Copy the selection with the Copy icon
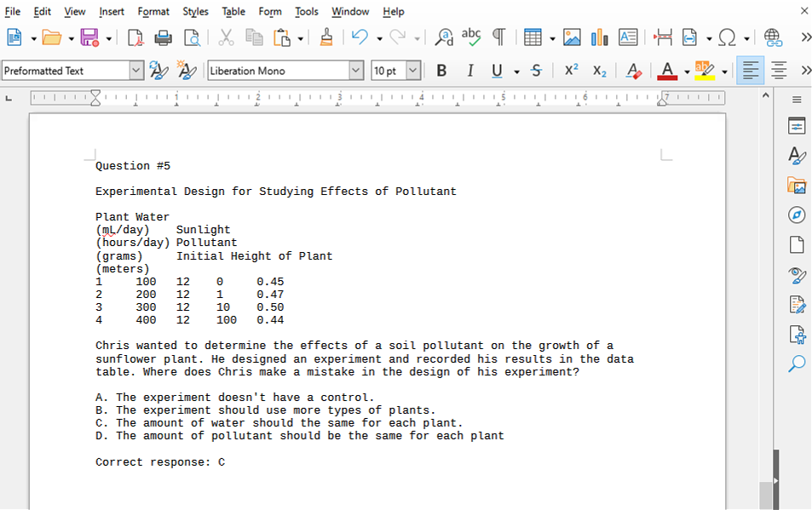Image resolution: width=812 pixels, height=510 pixels. [254, 37]
